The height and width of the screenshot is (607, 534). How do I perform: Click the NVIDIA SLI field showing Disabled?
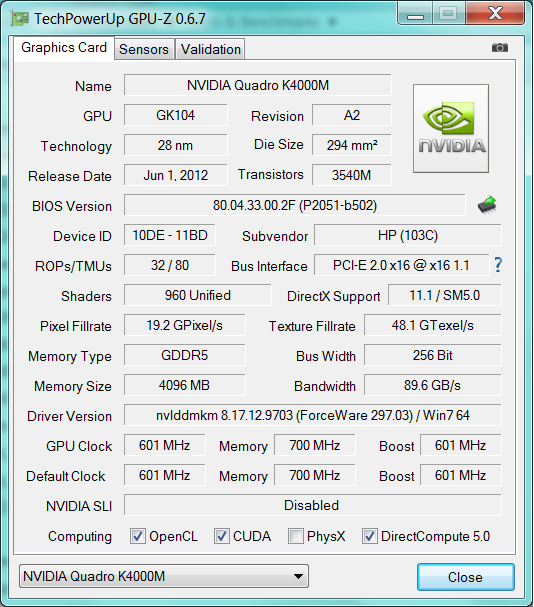313,505
